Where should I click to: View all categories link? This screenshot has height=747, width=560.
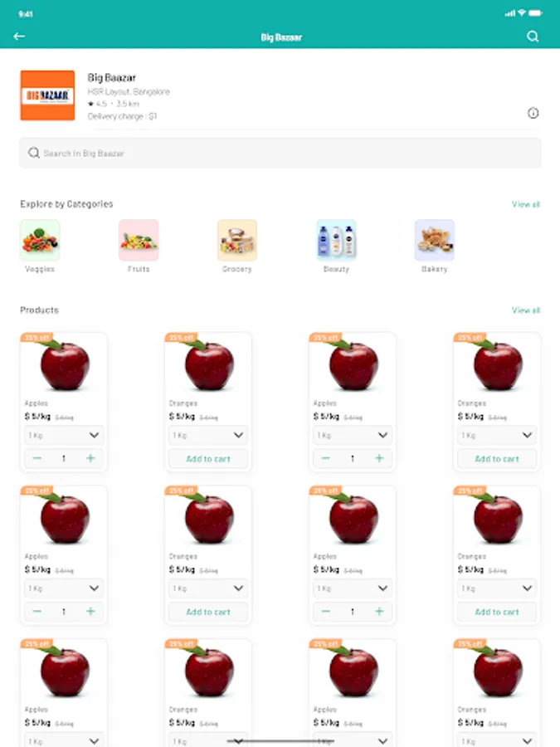click(x=526, y=204)
